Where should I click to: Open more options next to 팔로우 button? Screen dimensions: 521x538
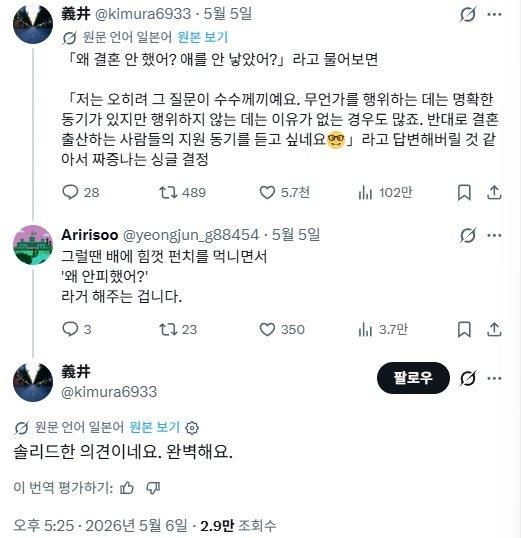coord(494,378)
